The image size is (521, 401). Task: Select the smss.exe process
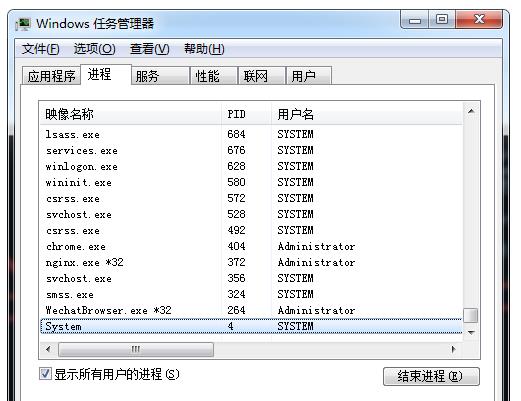point(251,294)
